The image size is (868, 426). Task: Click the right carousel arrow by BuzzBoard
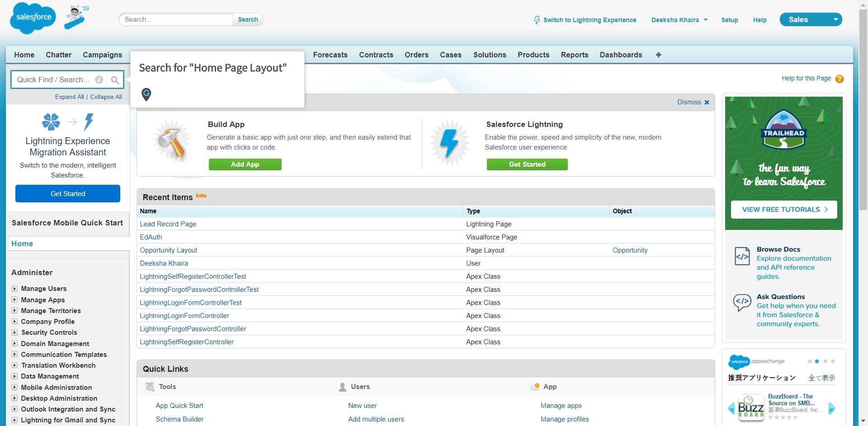click(x=832, y=408)
